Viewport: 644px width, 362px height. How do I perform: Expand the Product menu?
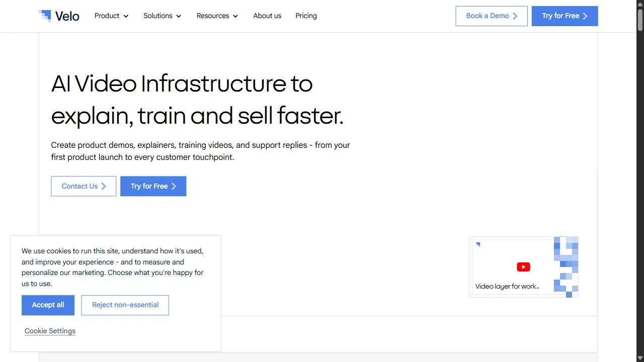coord(111,16)
